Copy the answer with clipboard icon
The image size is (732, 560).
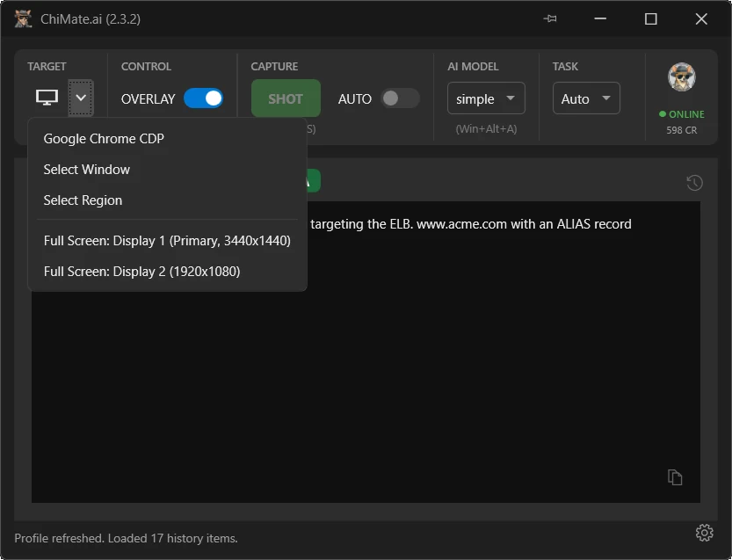pos(675,477)
